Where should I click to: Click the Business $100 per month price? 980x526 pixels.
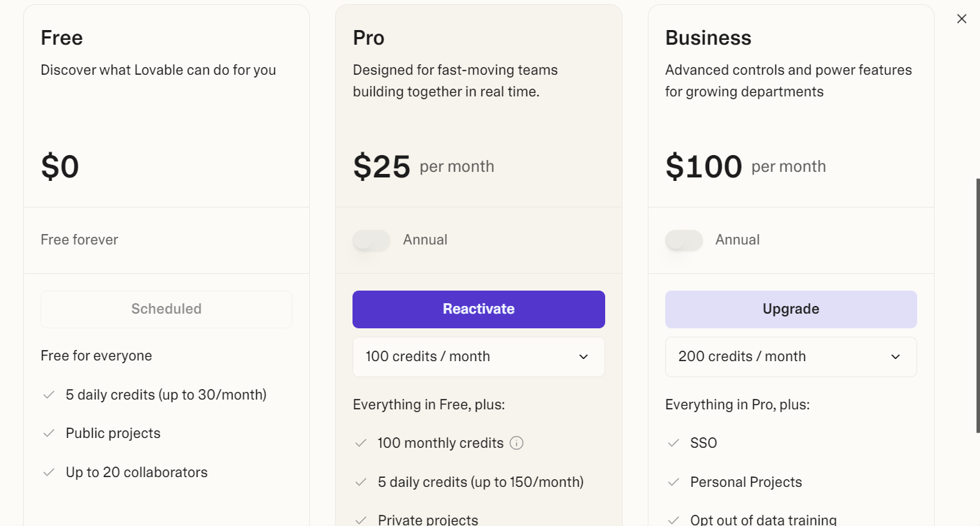745,166
